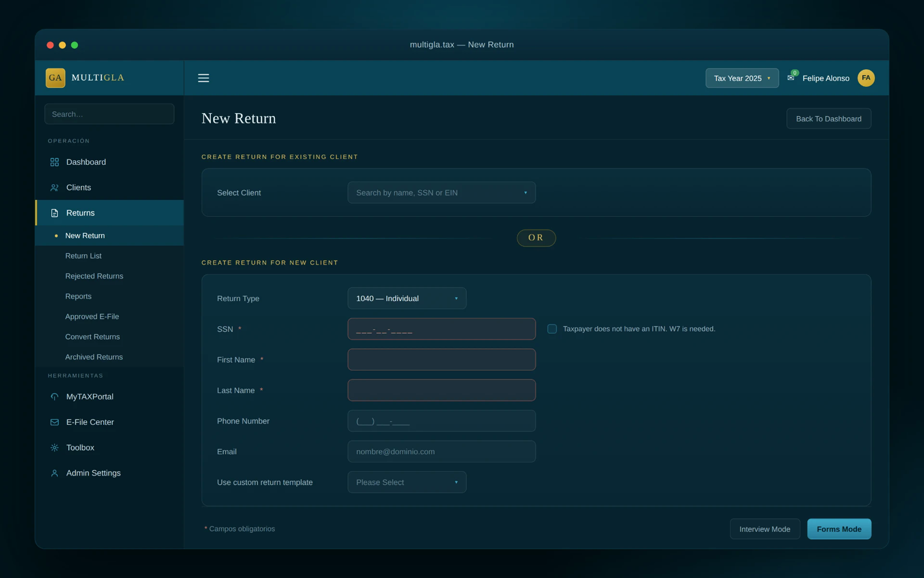The height and width of the screenshot is (578, 924).
Task: Open the Select Client search dropdown
Action: click(x=442, y=192)
